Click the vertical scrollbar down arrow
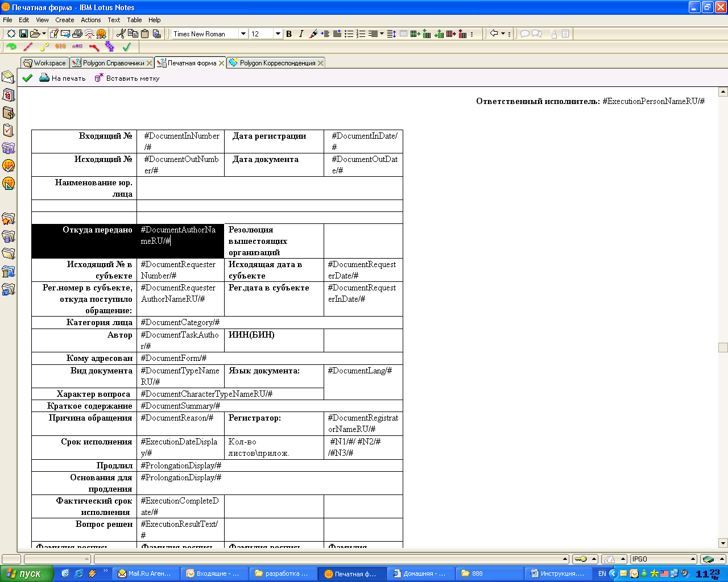Image resolution: width=728 pixels, height=582 pixels. coord(723,543)
